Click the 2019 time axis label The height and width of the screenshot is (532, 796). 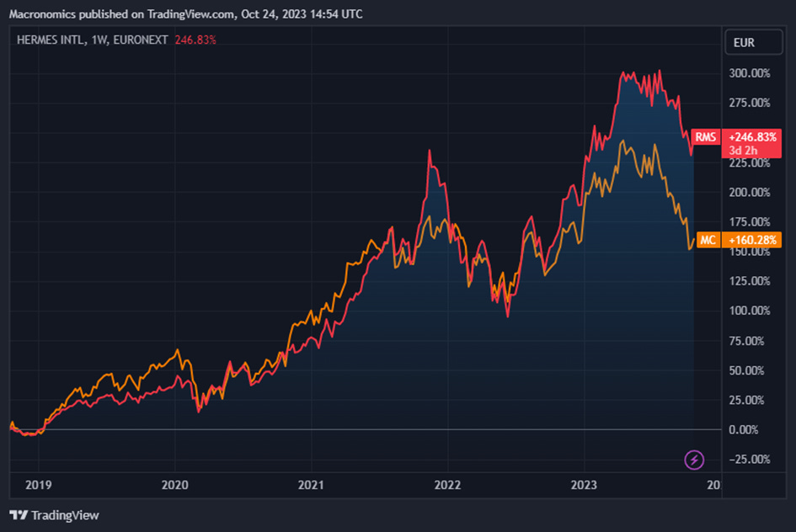coord(39,485)
